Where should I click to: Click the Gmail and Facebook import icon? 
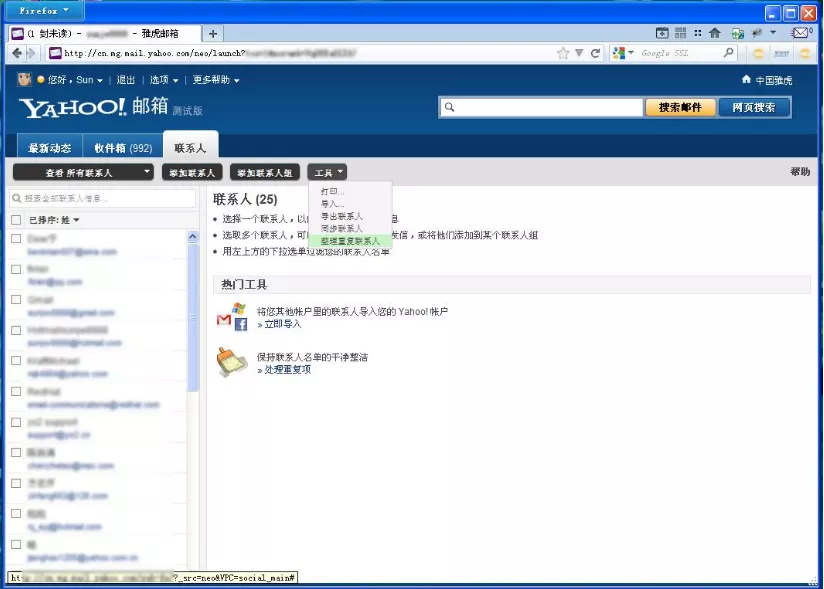pyautogui.click(x=232, y=317)
